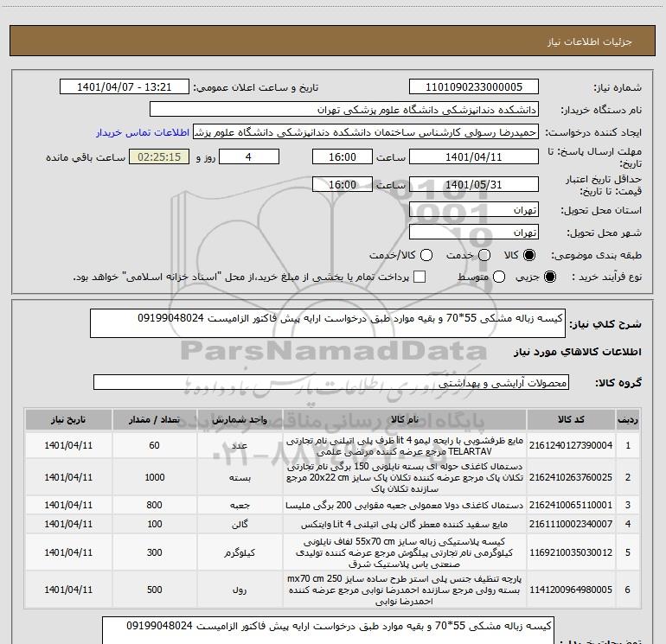The image size is (666, 644).
Task: Click product code 2162410263760025
Action: [x=571, y=477]
